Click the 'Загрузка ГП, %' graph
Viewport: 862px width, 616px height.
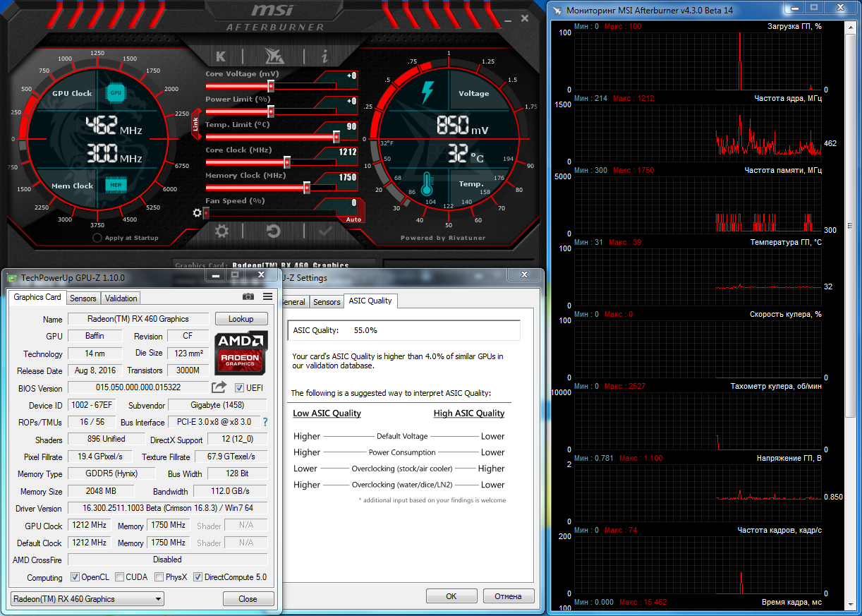698,61
